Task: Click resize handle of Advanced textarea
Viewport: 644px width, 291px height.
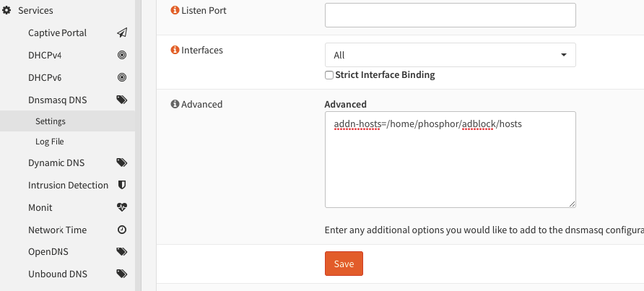Action: pyautogui.click(x=572, y=204)
